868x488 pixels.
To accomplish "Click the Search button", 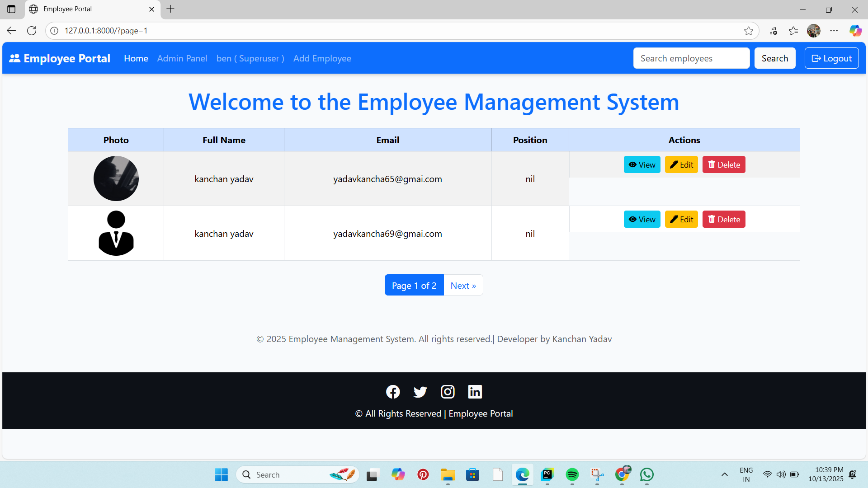I will click(774, 58).
